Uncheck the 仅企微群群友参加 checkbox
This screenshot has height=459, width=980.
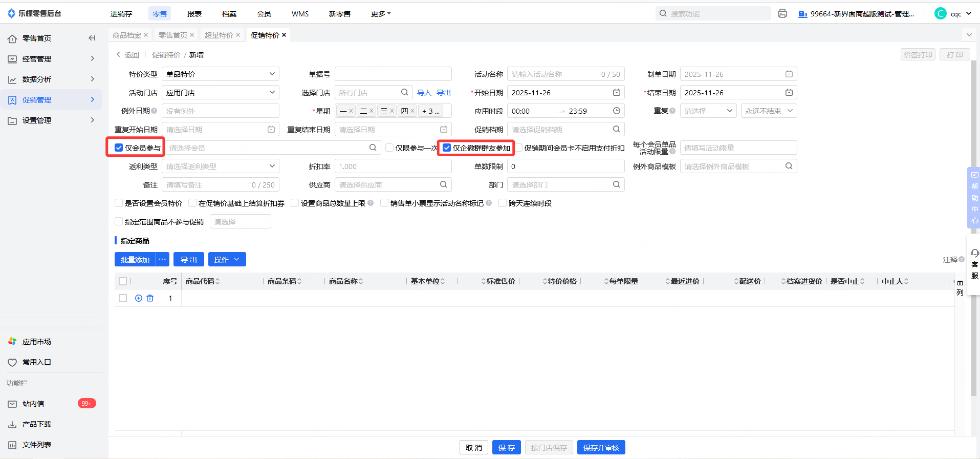coord(447,148)
